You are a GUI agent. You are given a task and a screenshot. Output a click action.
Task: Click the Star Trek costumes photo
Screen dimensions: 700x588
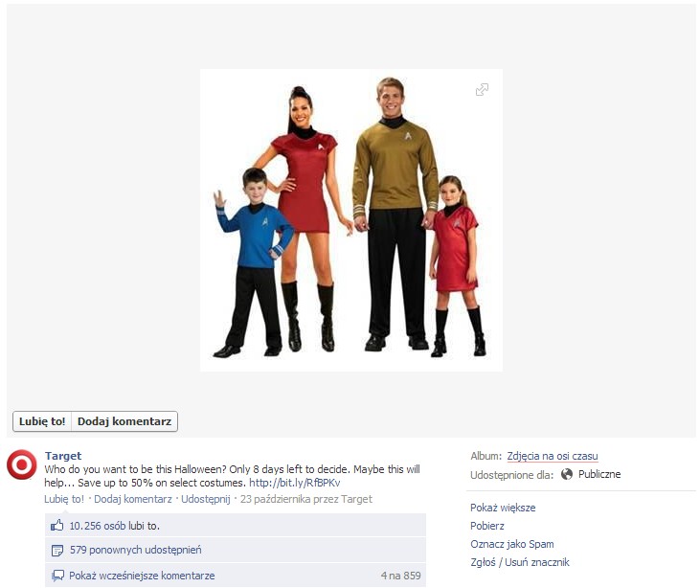[x=351, y=220]
